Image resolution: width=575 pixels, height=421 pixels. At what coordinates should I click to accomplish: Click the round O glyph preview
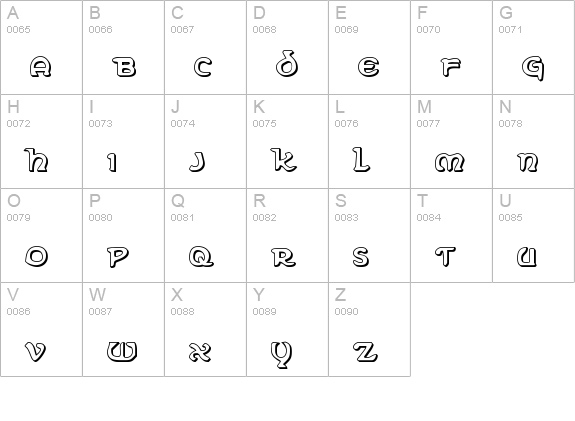click(x=37, y=256)
